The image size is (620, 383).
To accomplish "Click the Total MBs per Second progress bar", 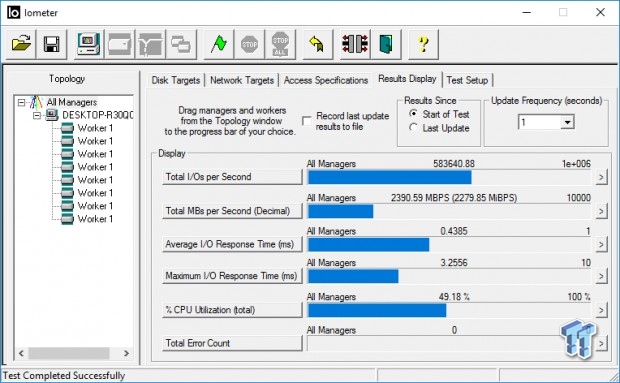I will tap(449, 211).
